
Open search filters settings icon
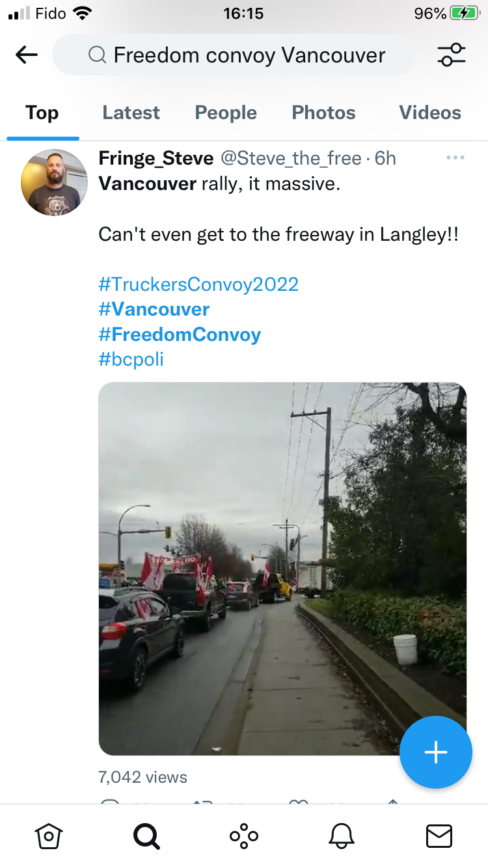click(452, 55)
